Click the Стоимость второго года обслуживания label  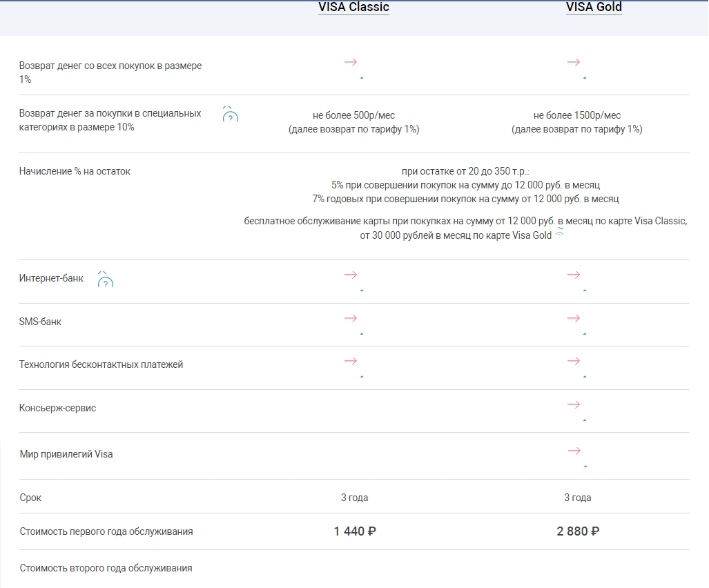[x=106, y=568]
